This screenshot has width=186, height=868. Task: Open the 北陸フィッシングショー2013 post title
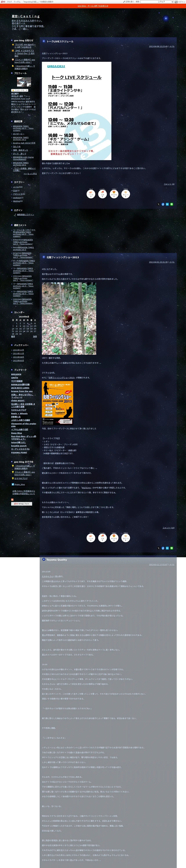pos(63,258)
